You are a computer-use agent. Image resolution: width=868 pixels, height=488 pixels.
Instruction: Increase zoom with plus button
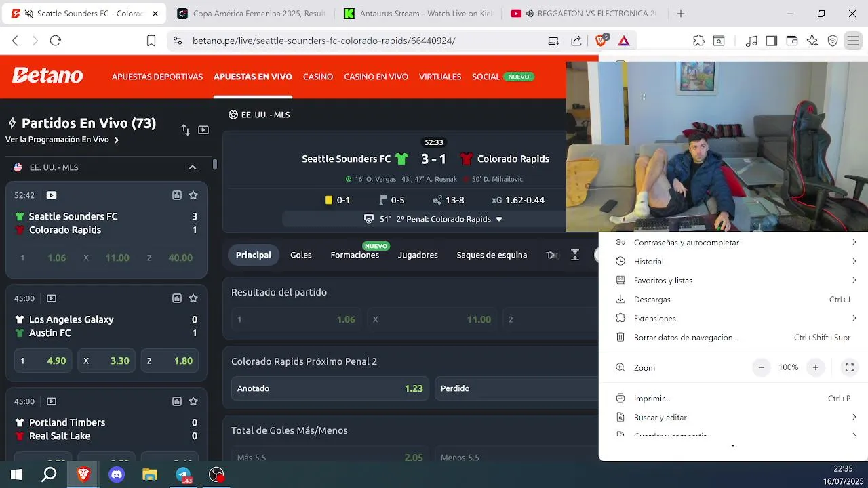pyautogui.click(x=816, y=367)
